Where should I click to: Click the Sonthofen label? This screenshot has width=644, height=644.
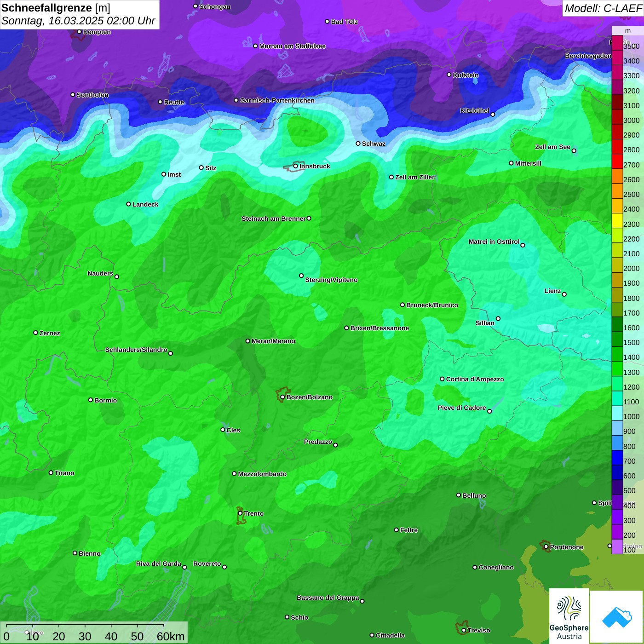pyautogui.click(x=92, y=95)
